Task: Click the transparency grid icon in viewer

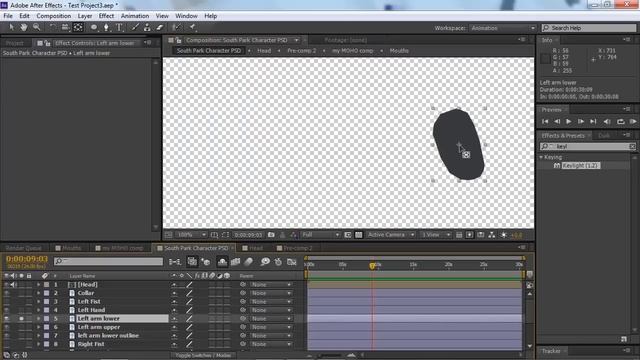Action: point(358,235)
